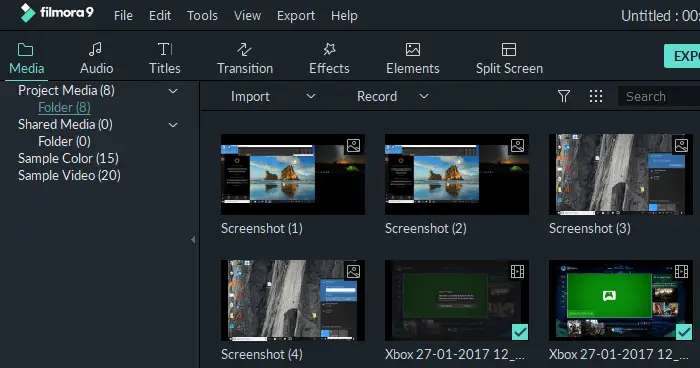This screenshot has width=700, height=368.
Task: Open Folder (0) under Shared Media
Action: tap(64, 141)
